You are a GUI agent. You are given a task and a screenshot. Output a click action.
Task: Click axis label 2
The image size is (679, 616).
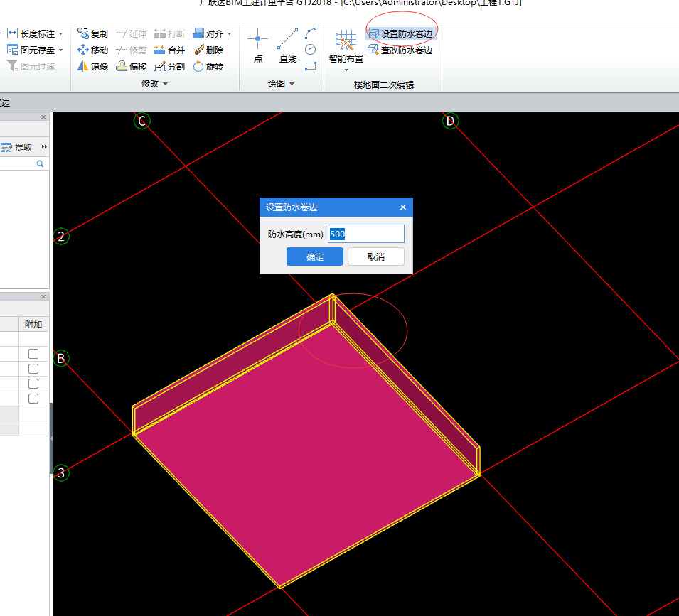61,236
